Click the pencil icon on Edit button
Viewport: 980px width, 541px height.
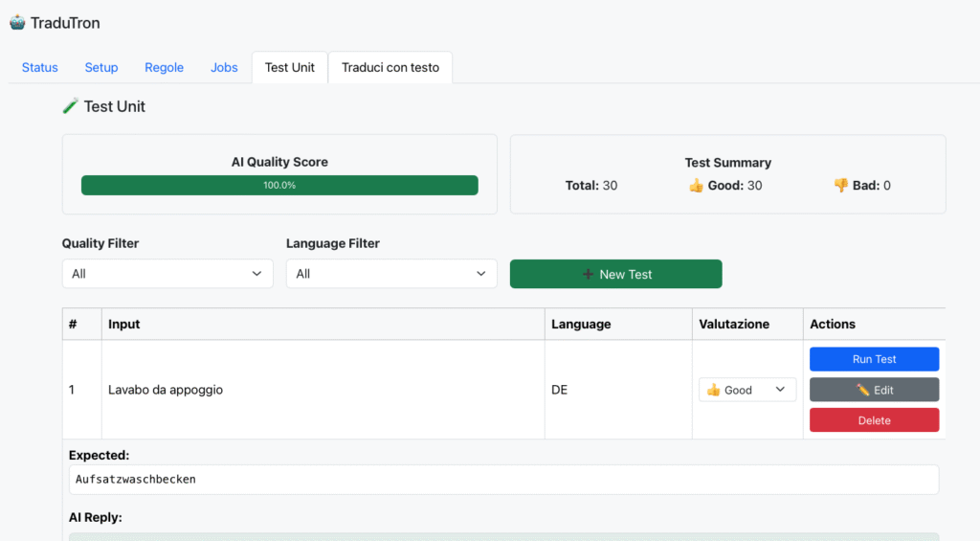pos(862,390)
